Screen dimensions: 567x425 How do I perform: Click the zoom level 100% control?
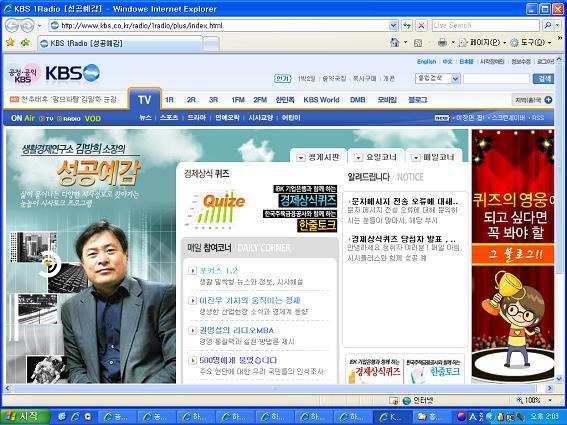pyautogui.click(x=534, y=400)
